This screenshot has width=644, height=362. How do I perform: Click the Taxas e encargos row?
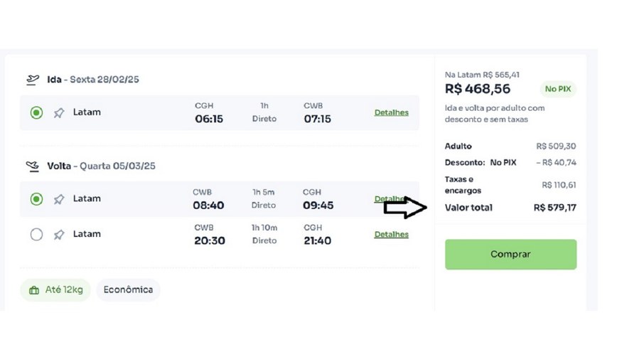[510, 185]
